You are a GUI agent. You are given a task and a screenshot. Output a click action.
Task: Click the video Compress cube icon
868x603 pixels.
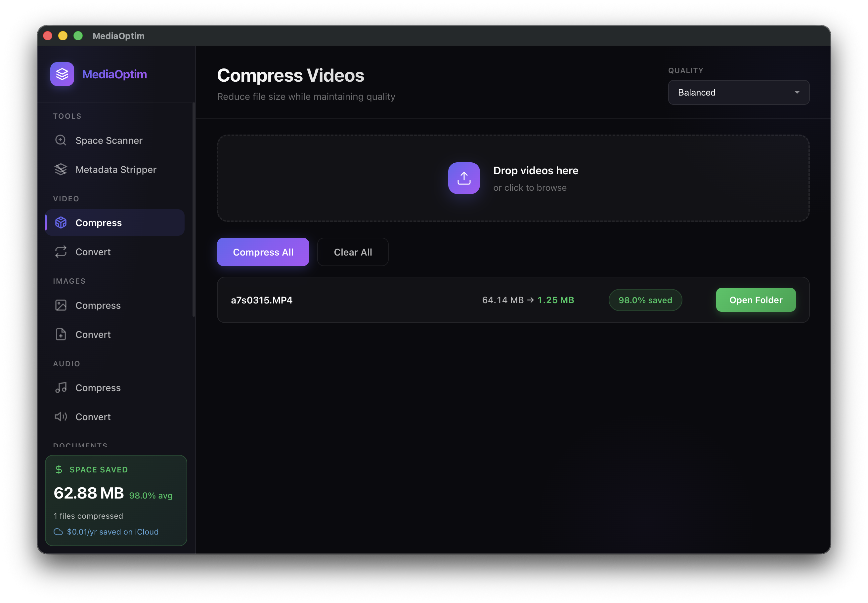(x=61, y=222)
